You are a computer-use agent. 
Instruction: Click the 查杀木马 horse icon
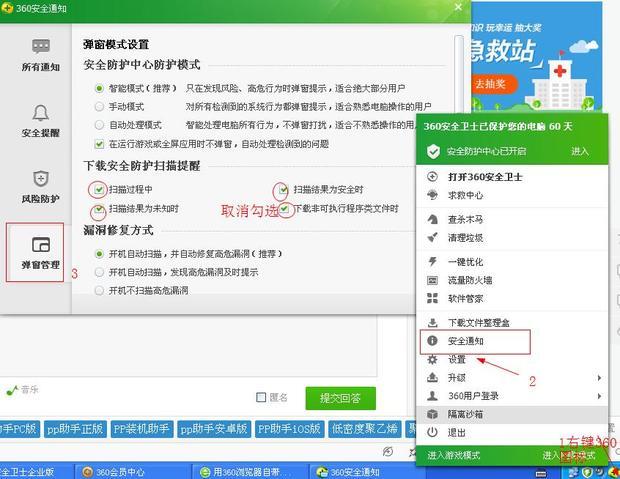433,219
